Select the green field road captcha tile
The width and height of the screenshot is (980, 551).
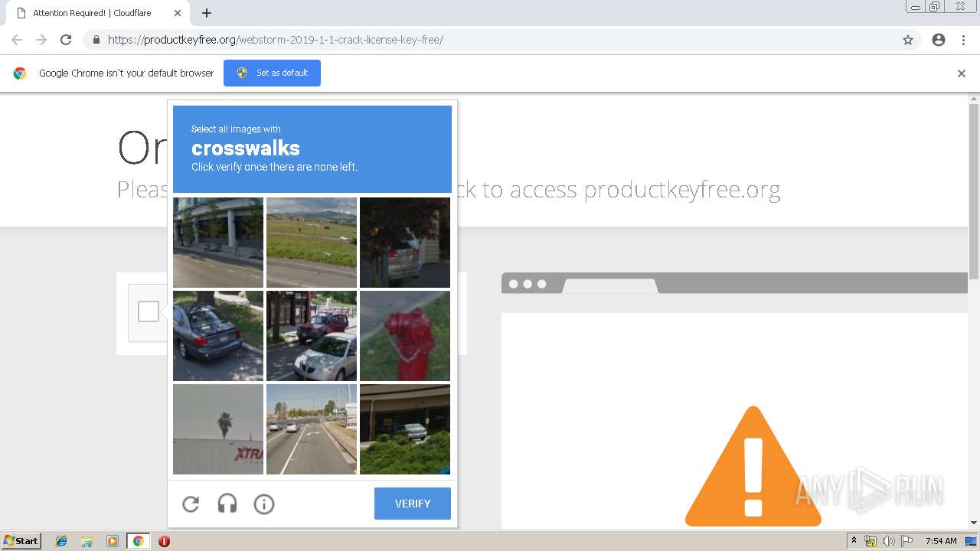[x=312, y=243]
